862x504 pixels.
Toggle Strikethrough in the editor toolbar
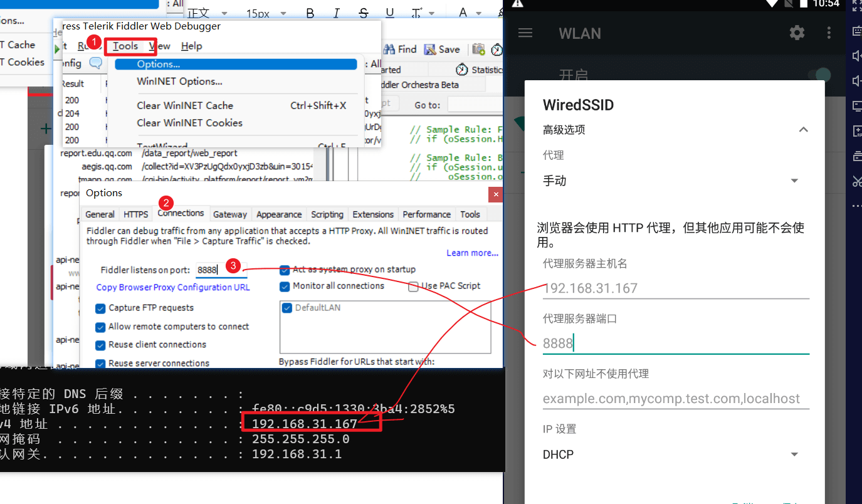pyautogui.click(x=364, y=13)
